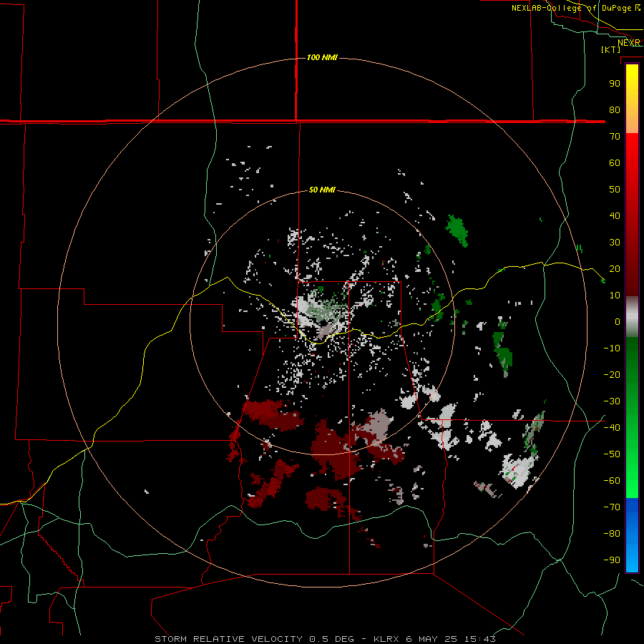Click the 50 value on the velocity scale
Viewport: 644px width, 644px height.
pyautogui.click(x=615, y=190)
